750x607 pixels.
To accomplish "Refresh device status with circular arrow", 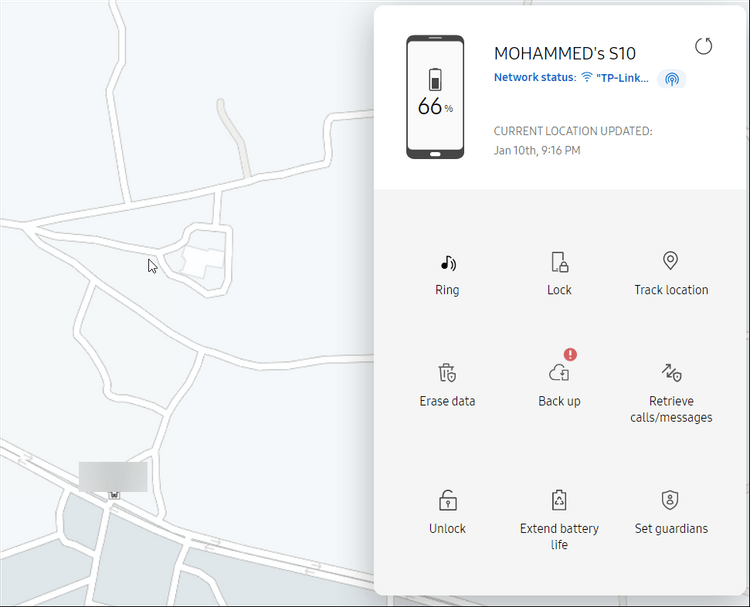I will [703, 46].
